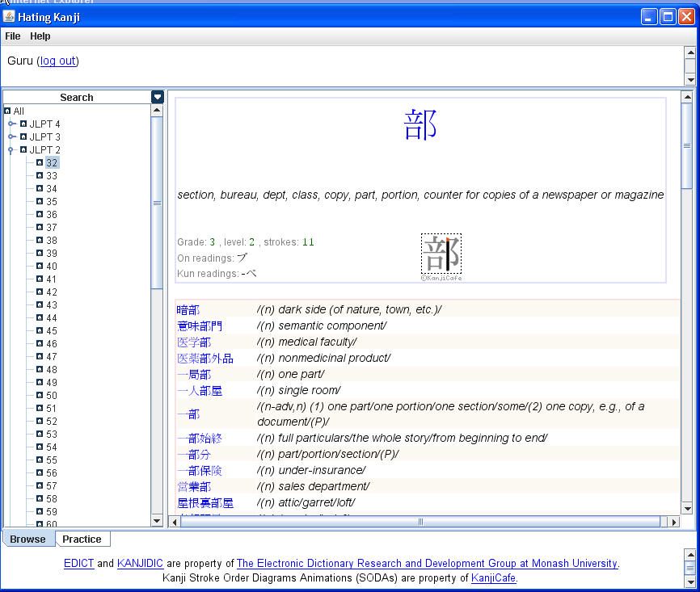Screen dimensions: 700x592
Task: Open the File menu
Action: [x=12, y=36]
